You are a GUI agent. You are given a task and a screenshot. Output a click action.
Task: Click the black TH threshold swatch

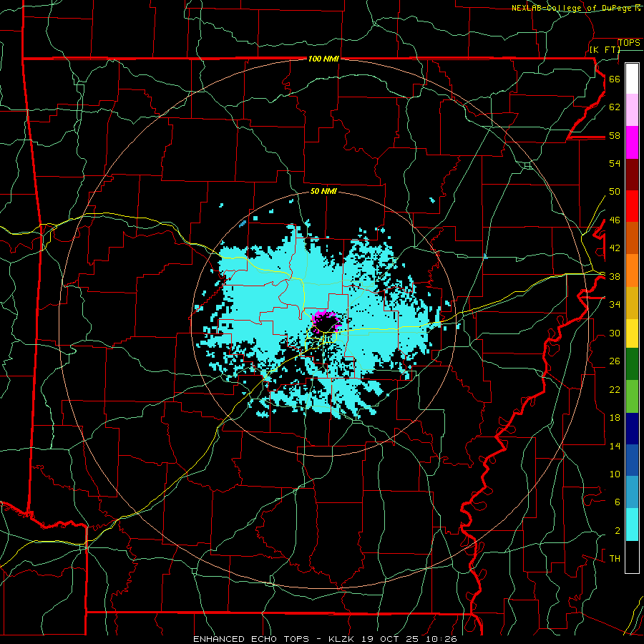pyautogui.click(x=632, y=557)
